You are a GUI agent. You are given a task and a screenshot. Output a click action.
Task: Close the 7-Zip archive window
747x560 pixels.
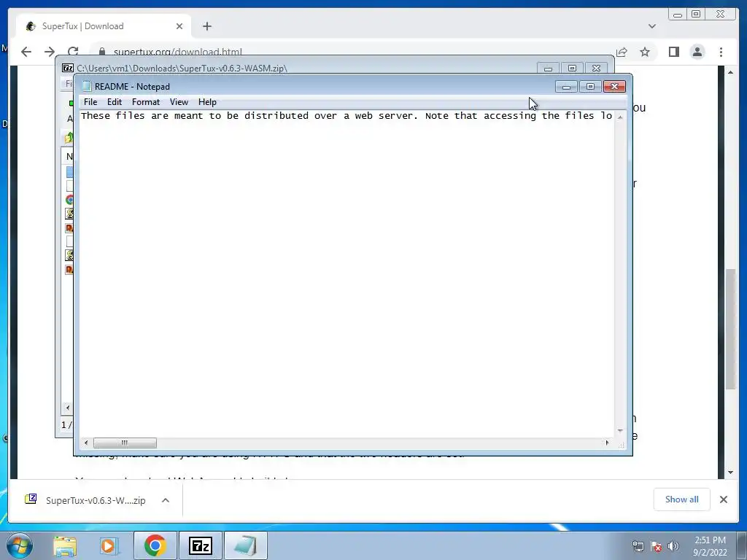point(596,69)
